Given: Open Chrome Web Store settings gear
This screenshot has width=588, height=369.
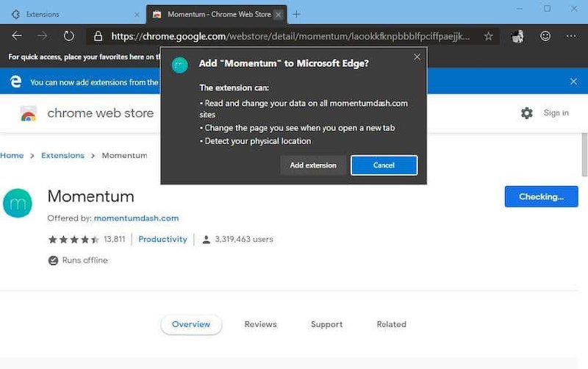Looking at the screenshot, I should [527, 113].
